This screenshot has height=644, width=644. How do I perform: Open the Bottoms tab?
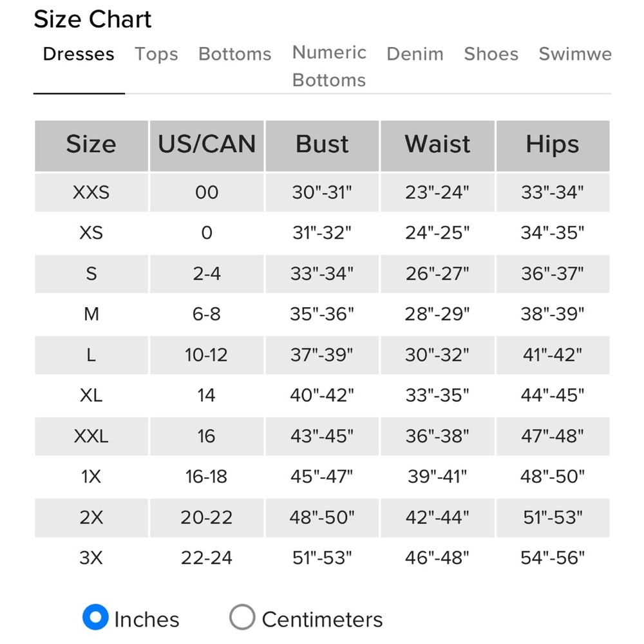click(x=235, y=54)
